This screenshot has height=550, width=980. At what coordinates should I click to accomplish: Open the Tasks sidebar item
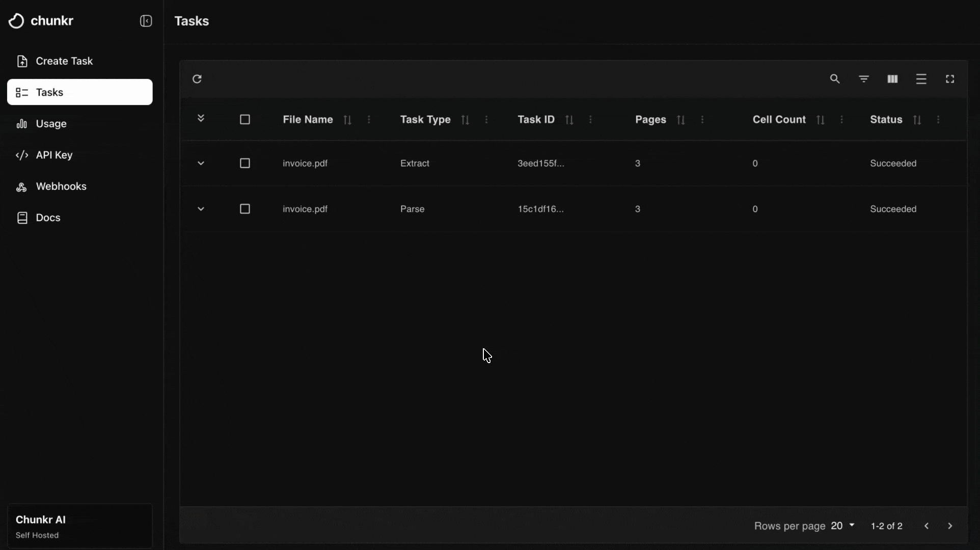(49, 92)
